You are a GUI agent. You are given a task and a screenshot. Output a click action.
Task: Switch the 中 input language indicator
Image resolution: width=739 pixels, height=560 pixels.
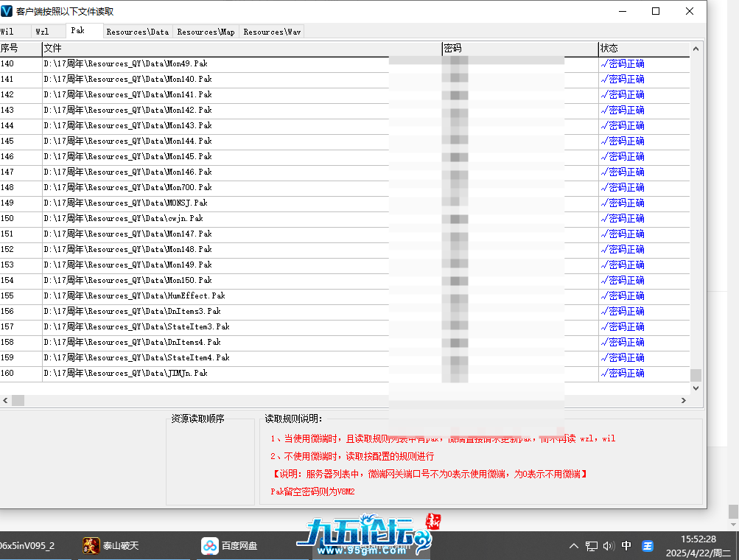626,546
